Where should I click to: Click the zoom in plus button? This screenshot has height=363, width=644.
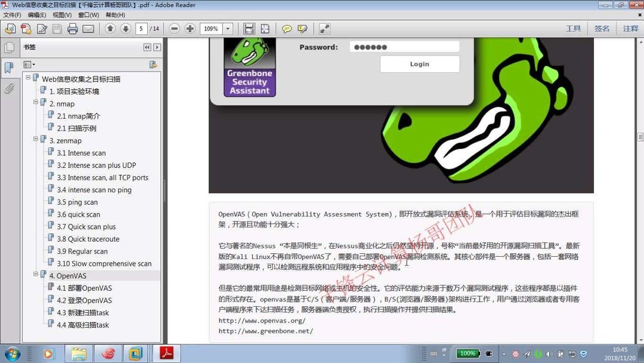(x=190, y=28)
